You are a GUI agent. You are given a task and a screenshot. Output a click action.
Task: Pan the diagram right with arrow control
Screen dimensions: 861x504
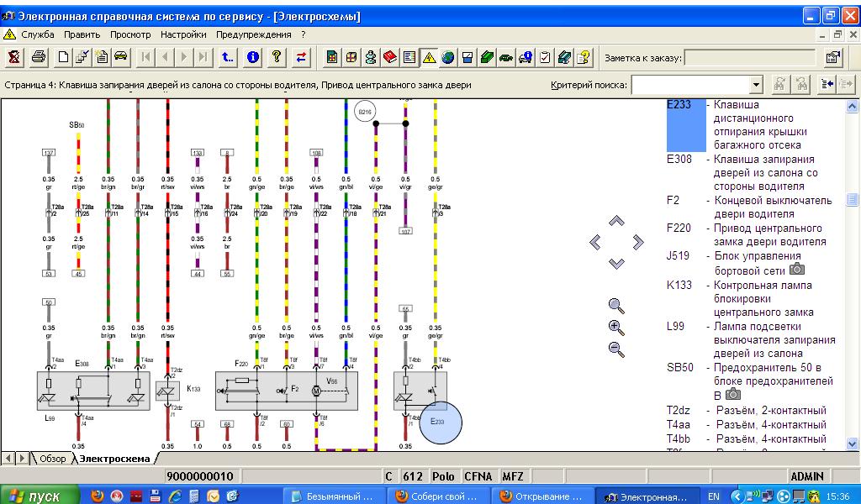click(x=638, y=243)
